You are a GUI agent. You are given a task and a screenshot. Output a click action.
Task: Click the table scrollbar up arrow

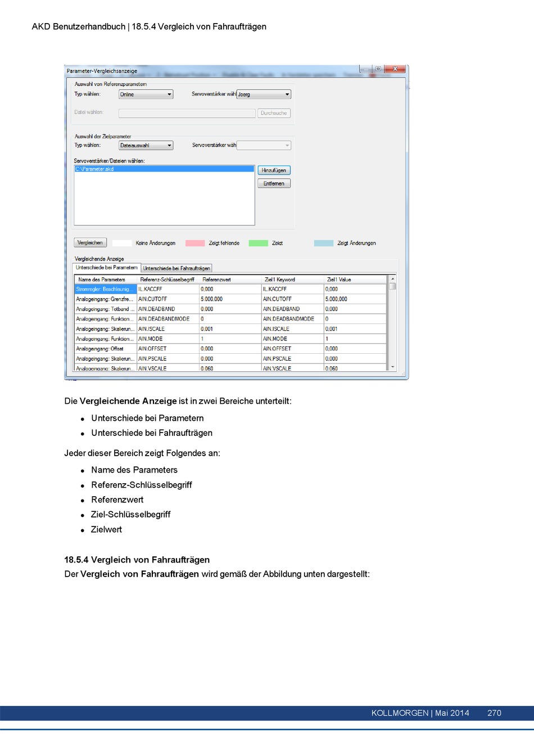point(392,279)
